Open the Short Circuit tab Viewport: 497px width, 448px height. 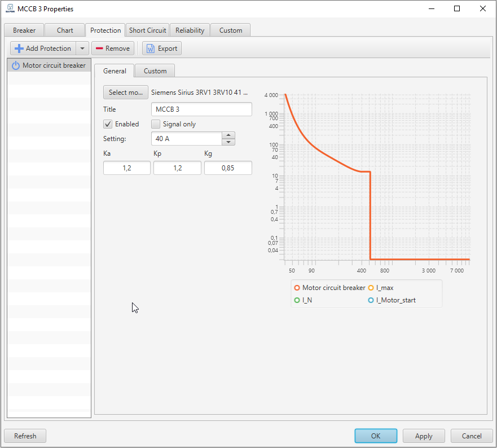point(148,30)
